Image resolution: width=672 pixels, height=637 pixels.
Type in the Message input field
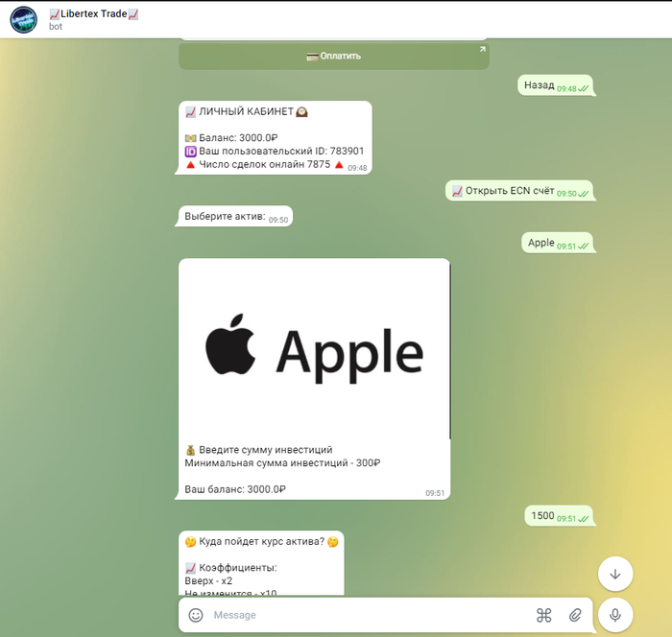[365, 615]
